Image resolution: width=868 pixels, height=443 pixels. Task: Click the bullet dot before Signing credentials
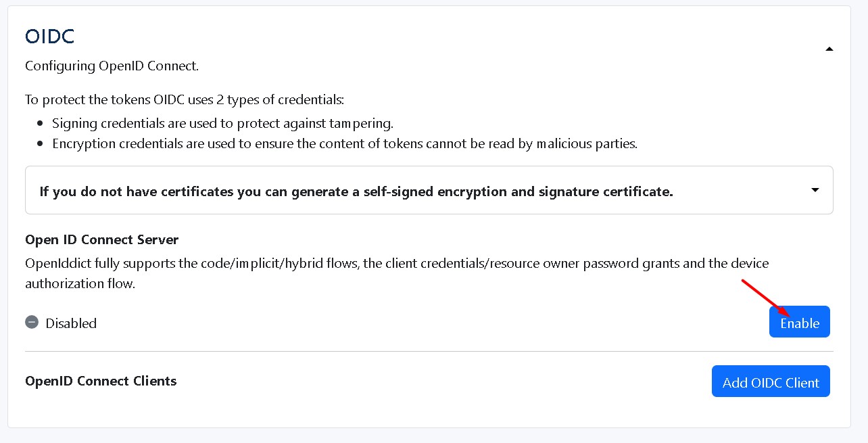click(39, 124)
